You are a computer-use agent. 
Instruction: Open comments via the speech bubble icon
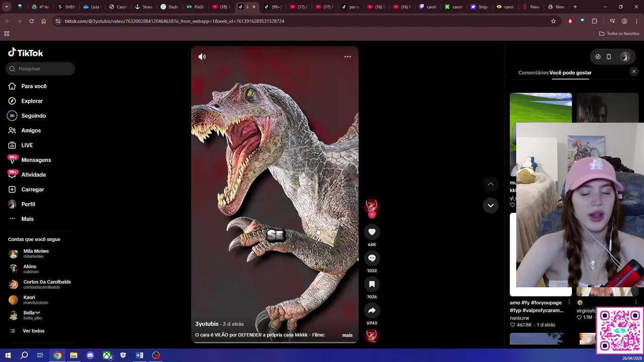(x=372, y=258)
